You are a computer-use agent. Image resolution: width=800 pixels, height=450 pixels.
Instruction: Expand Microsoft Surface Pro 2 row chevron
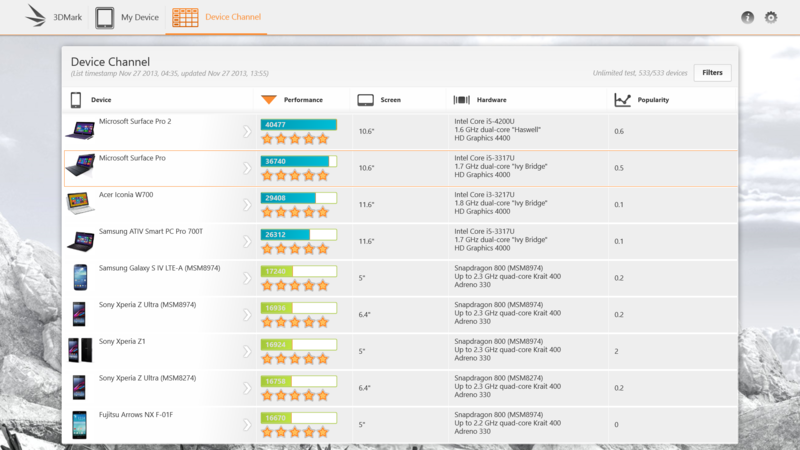click(247, 132)
